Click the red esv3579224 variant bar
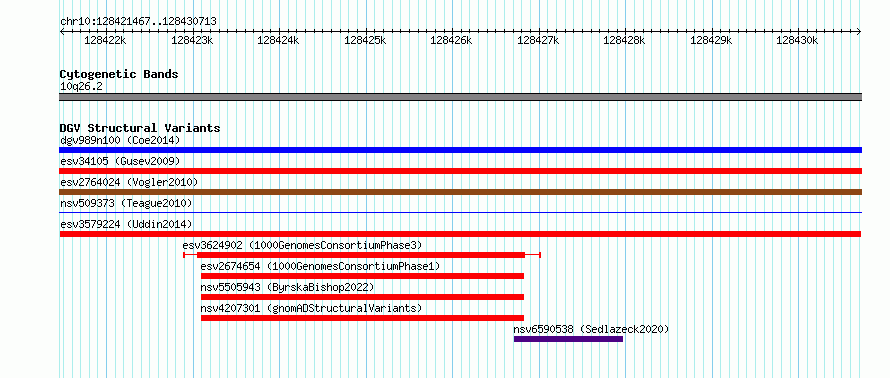This screenshot has height=378, width=890. [460, 234]
